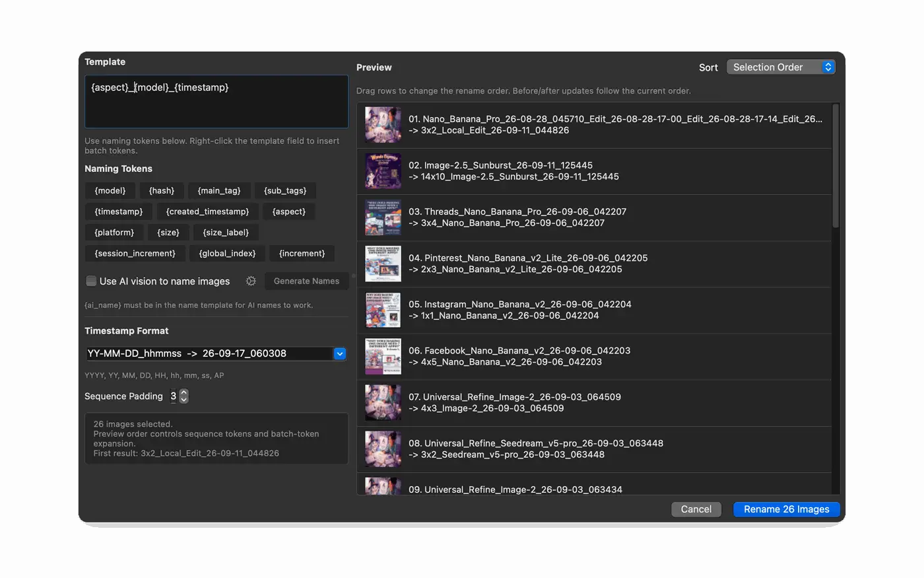Insert the {session_increment} token

[135, 254]
